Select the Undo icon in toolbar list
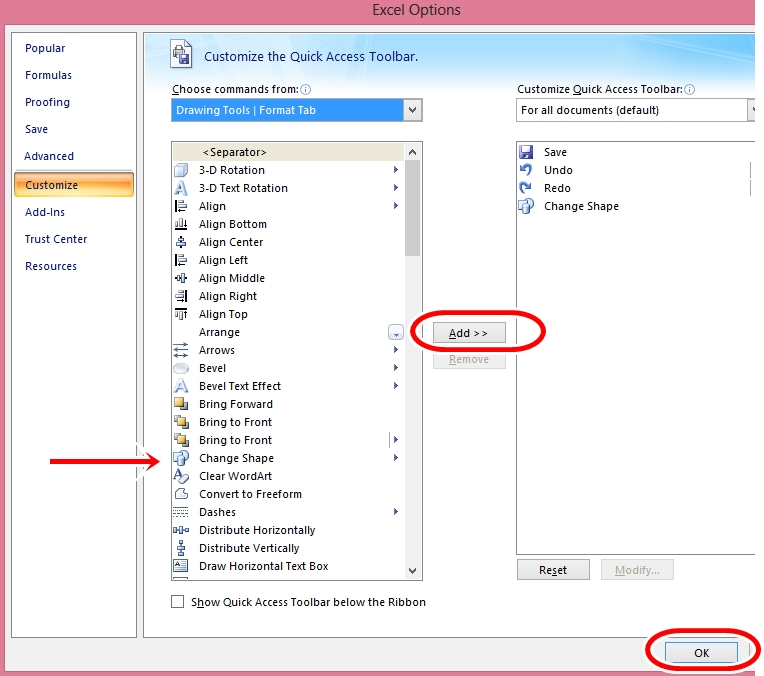 pyautogui.click(x=526, y=170)
